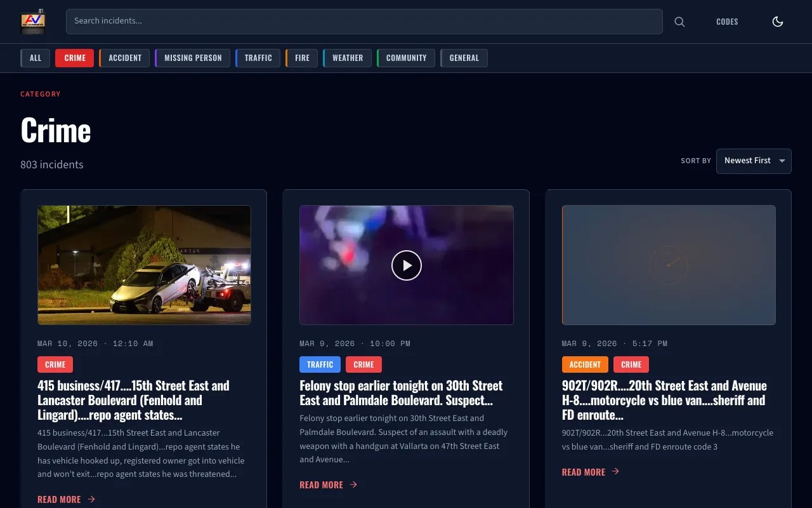The width and height of the screenshot is (812, 508).
Task: Show WEATHER incidents
Action: pyautogui.click(x=348, y=58)
